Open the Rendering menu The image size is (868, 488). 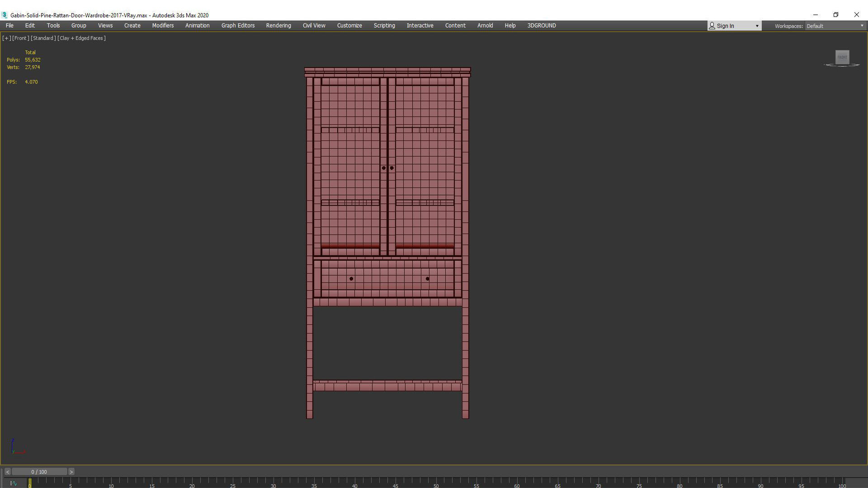click(278, 25)
